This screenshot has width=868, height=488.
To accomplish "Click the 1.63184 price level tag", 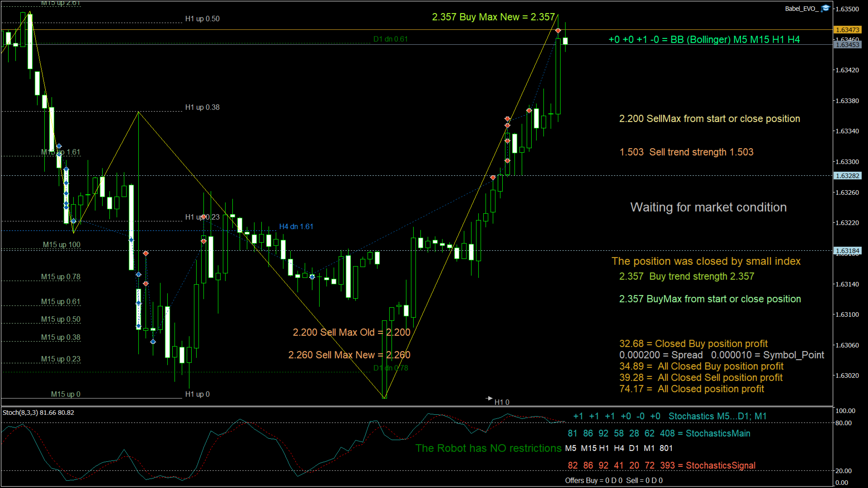I will [848, 251].
